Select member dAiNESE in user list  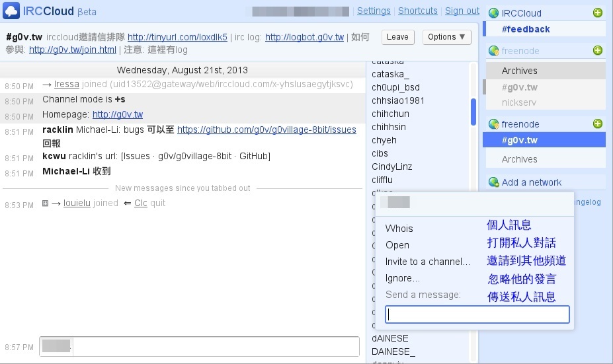pyautogui.click(x=389, y=339)
